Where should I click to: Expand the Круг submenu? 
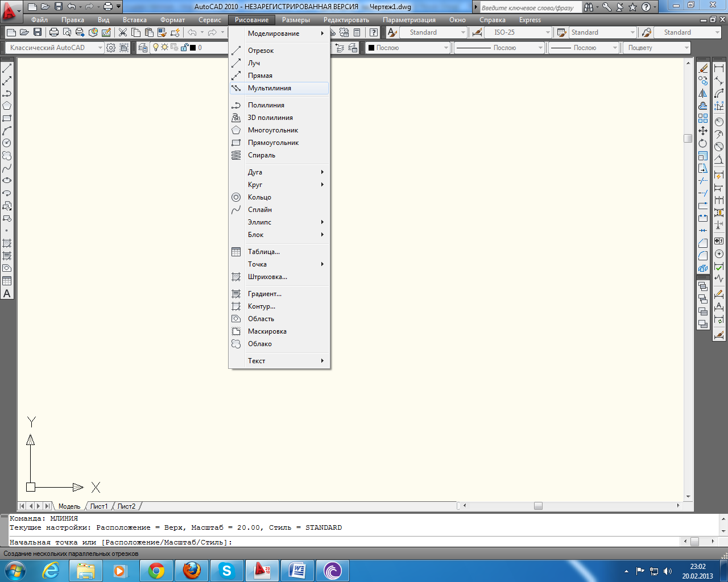[x=279, y=185]
